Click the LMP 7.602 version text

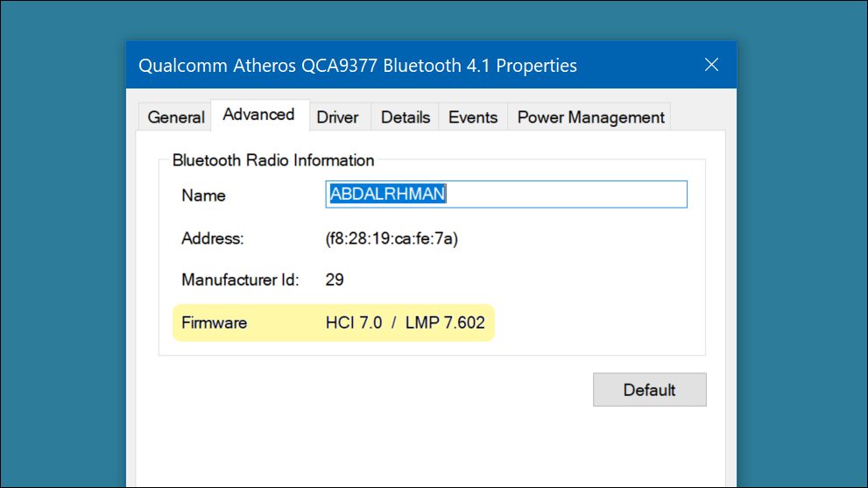(x=445, y=322)
